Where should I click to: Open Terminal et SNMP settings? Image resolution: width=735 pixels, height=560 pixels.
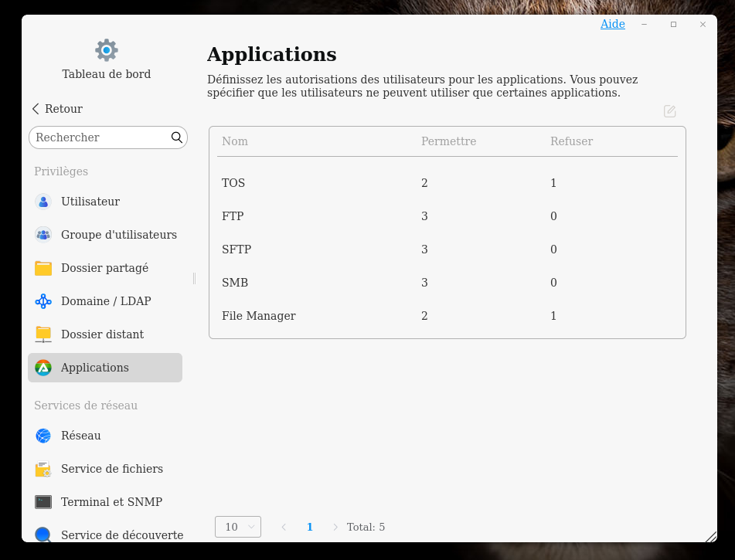click(111, 502)
